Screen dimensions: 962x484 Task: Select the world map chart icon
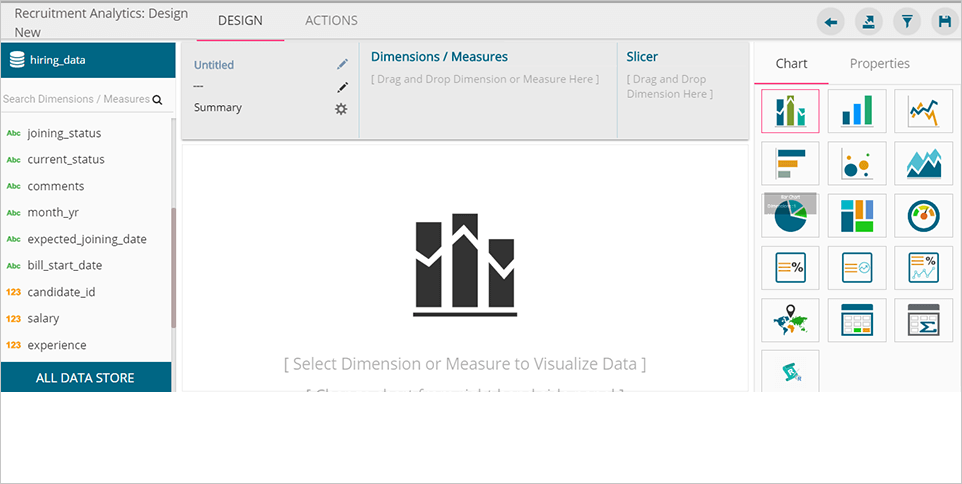tap(790, 320)
